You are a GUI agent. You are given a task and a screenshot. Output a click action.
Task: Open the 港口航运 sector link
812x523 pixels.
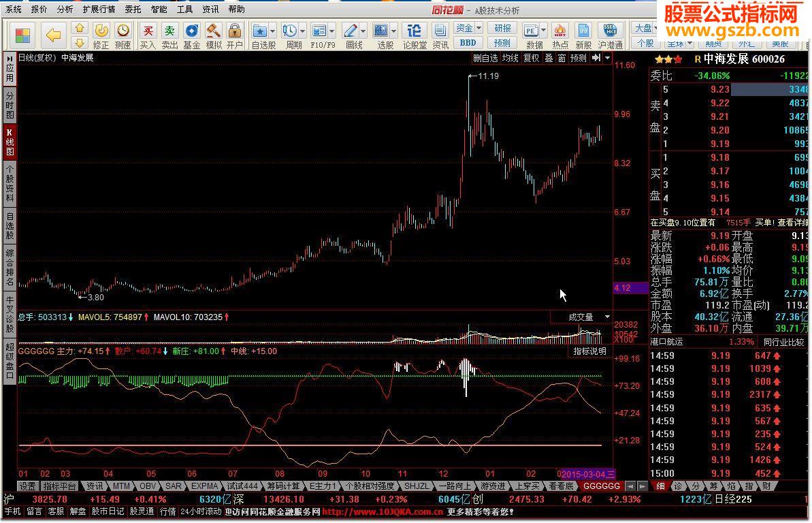(x=666, y=342)
